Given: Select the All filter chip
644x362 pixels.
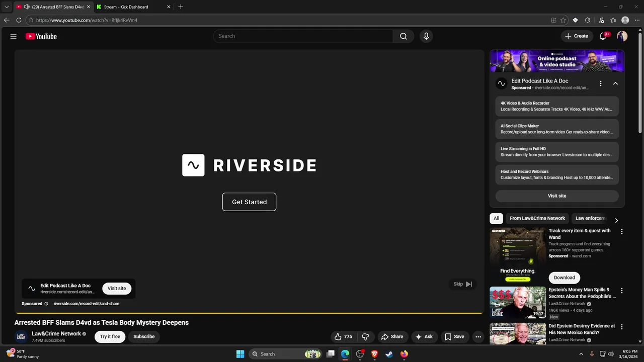Looking at the screenshot, I should pyautogui.click(x=496, y=218).
